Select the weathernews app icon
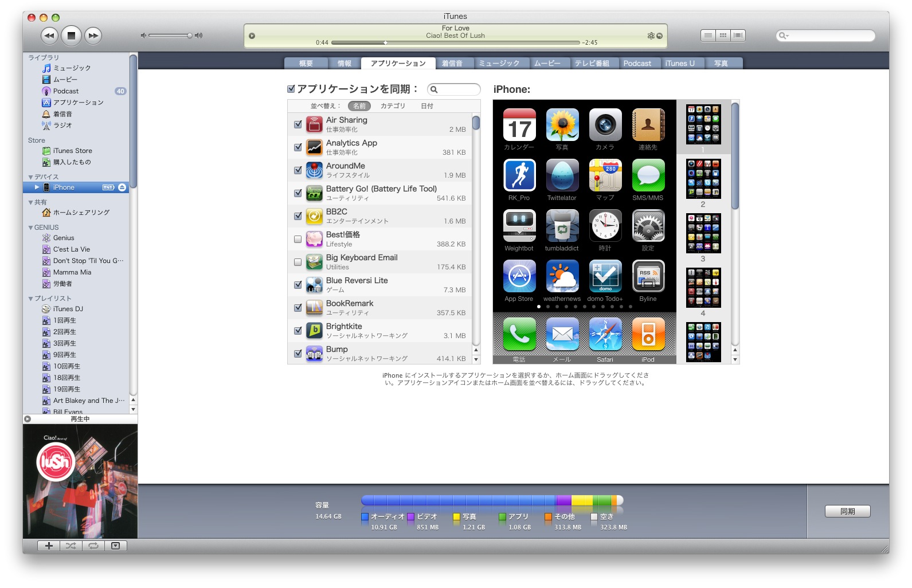Screen dimensions: 912x588 pyautogui.click(x=562, y=276)
